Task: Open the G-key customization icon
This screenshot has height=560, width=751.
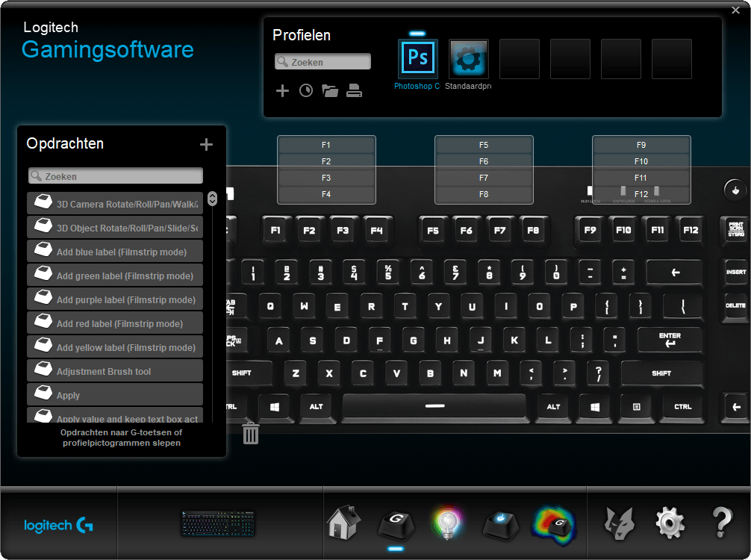Action: 396,525
